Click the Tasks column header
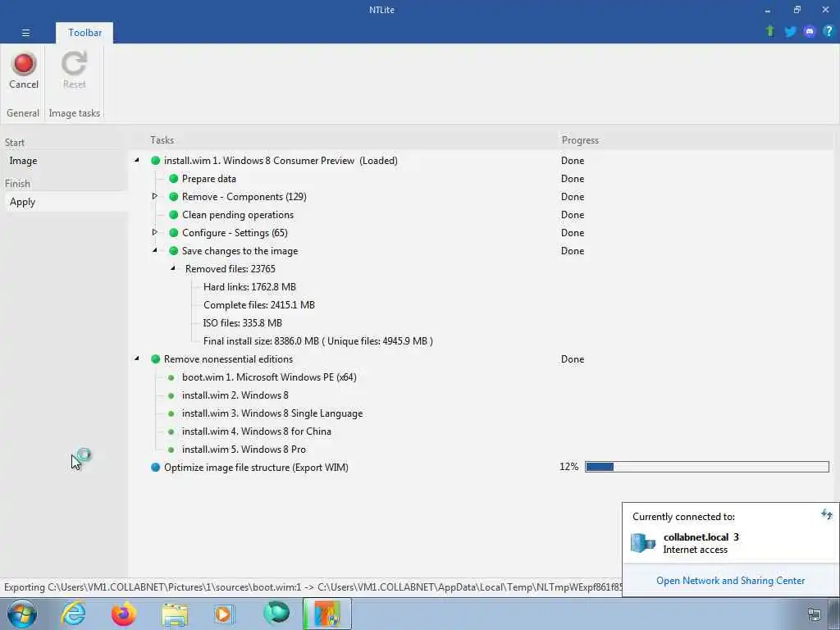Image resolution: width=840 pixels, height=630 pixels. 162,139
